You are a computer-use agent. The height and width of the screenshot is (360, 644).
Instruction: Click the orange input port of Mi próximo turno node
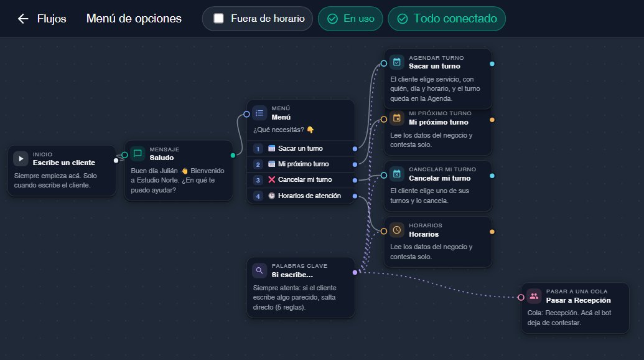point(384,119)
